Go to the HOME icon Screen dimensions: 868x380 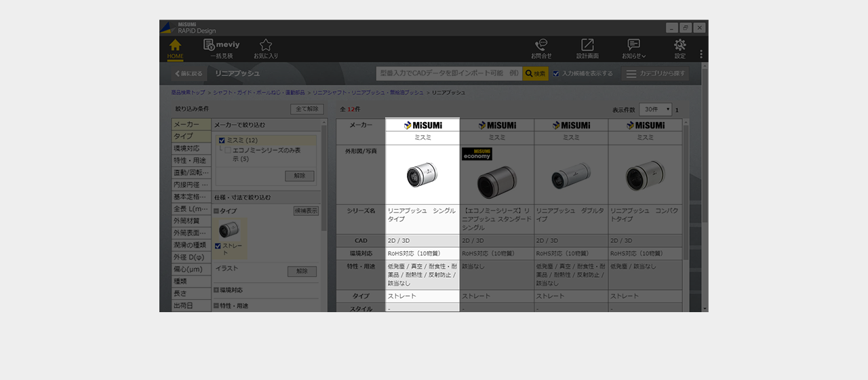point(175,48)
